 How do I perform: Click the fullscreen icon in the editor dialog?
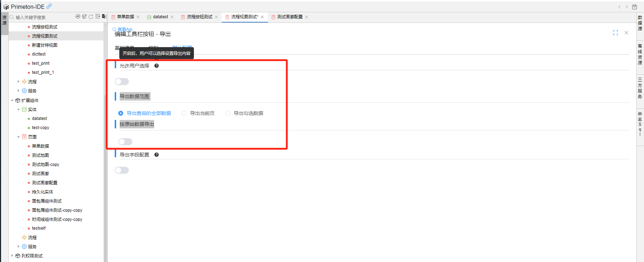(x=615, y=33)
